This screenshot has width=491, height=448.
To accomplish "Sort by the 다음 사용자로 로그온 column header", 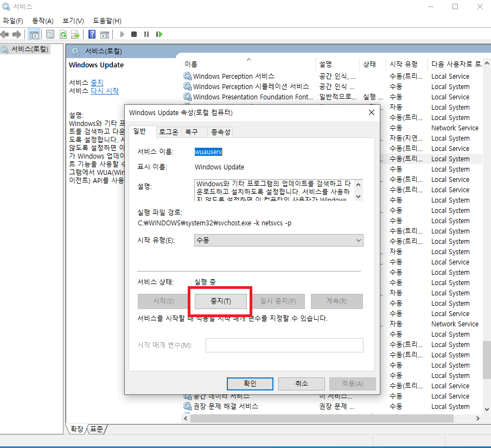I will tap(456, 64).
